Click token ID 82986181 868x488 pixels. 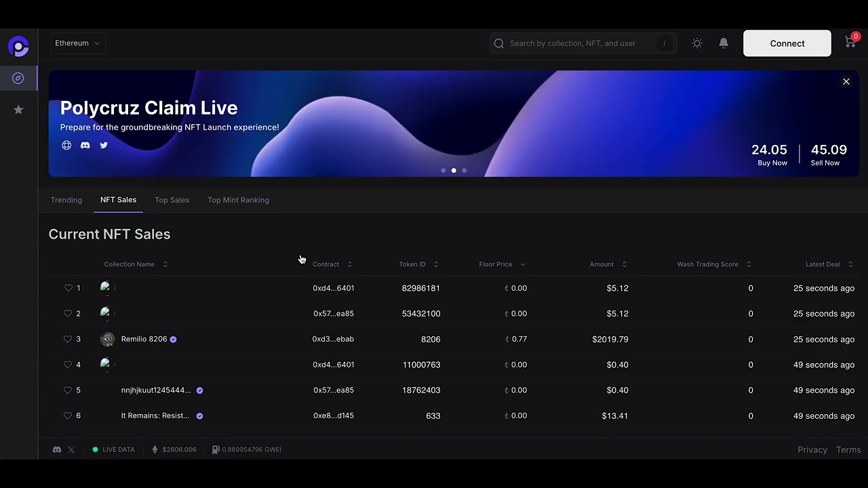(421, 288)
